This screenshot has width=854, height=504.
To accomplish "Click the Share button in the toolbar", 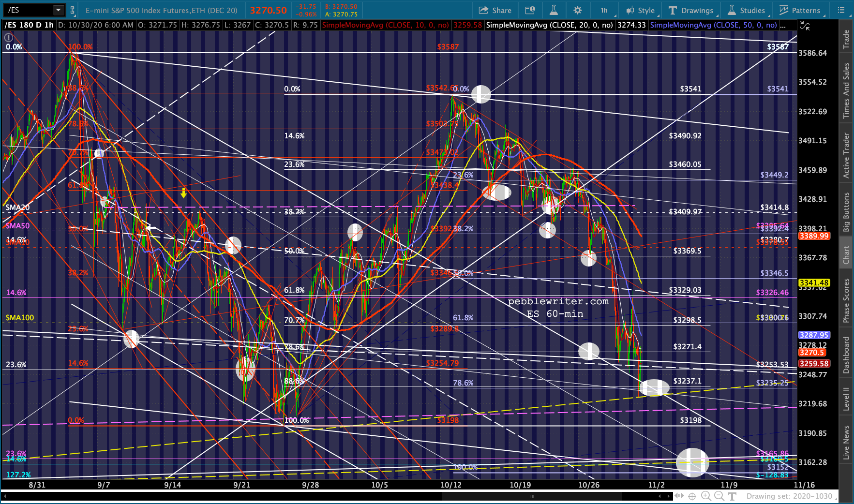I will coord(495,10).
